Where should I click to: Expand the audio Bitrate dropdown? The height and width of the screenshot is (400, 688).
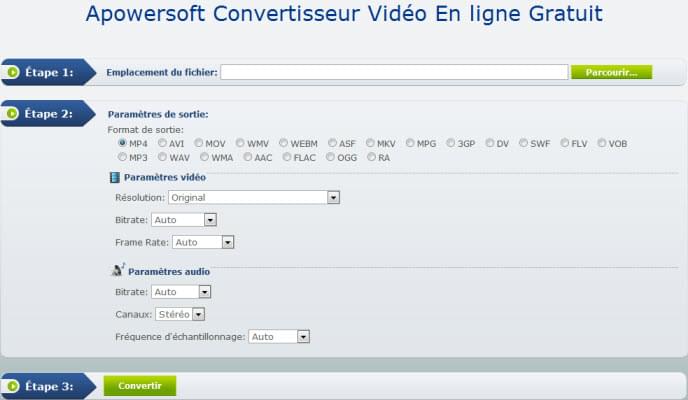181,292
